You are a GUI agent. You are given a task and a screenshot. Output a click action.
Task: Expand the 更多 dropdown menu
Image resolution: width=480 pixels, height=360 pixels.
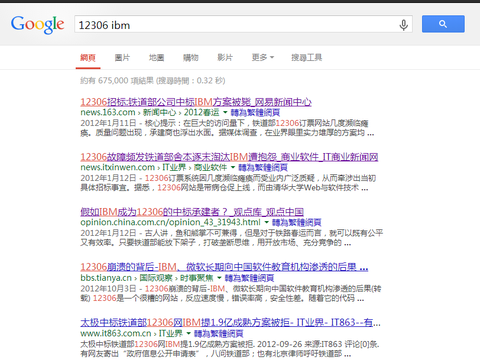pyautogui.click(x=263, y=58)
